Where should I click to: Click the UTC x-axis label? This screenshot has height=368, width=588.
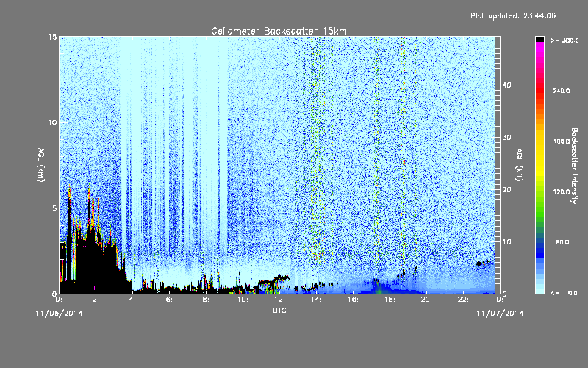[x=279, y=310]
